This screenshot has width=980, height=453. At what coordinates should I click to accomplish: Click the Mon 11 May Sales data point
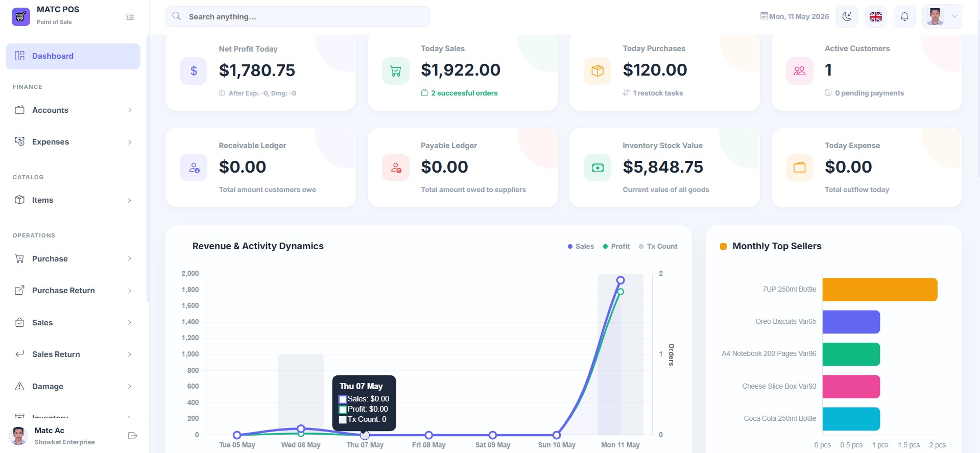(620, 280)
